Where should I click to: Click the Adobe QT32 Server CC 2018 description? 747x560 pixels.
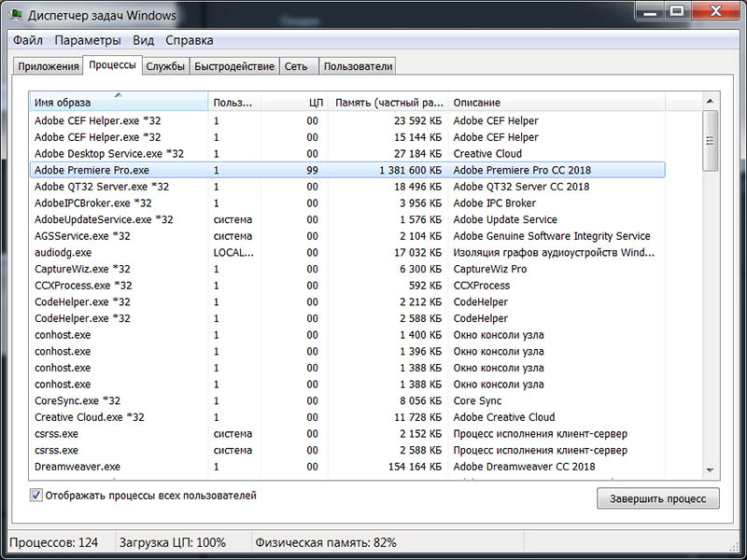521,186
